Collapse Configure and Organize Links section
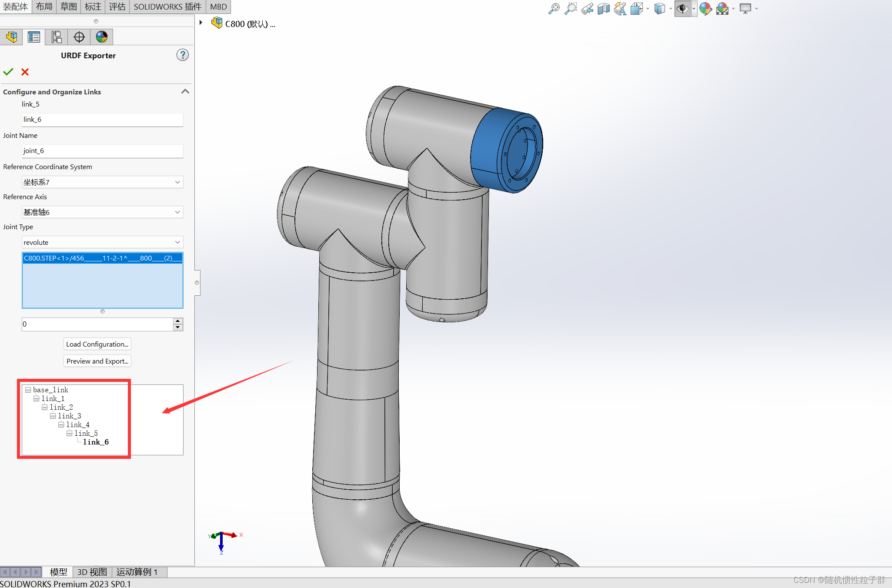Viewport: 892px width, 588px height. [185, 91]
